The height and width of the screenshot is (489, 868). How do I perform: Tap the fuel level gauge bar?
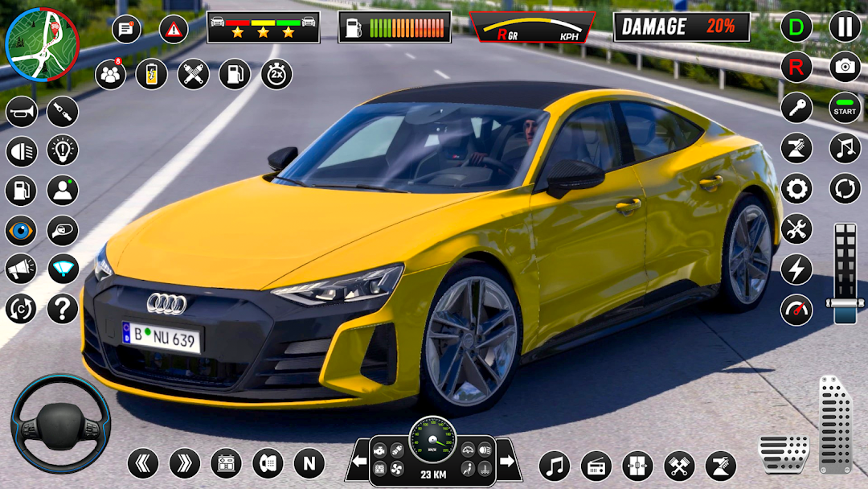coord(395,27)
